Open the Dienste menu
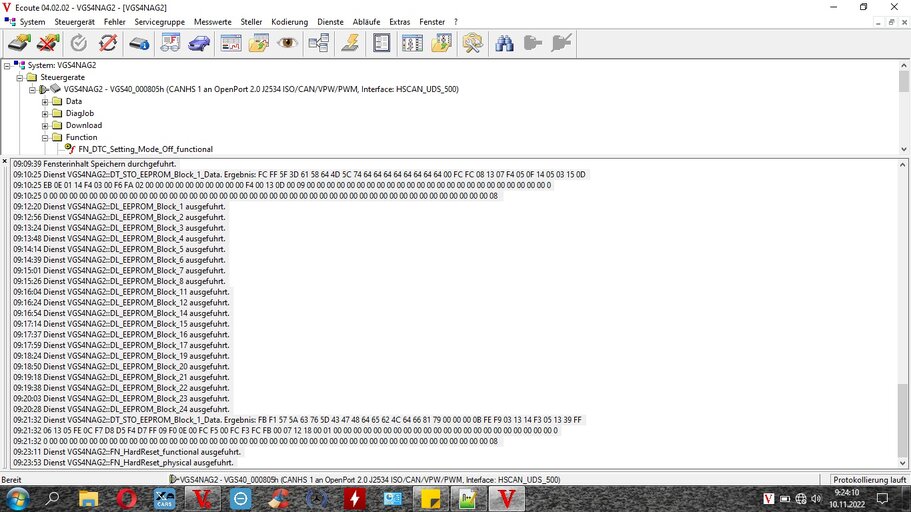 tap(330, 22)
